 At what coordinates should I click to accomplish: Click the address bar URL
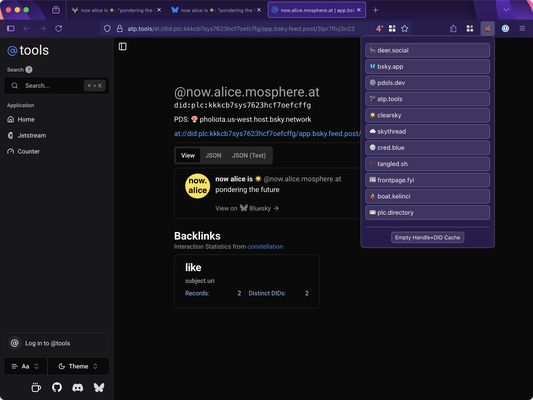coord(241,29)
